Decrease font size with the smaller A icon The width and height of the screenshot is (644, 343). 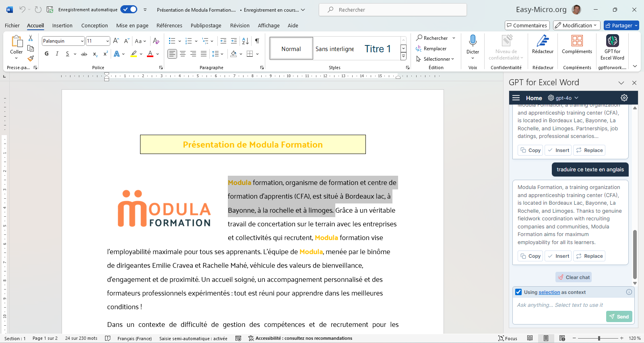[126, 41]
